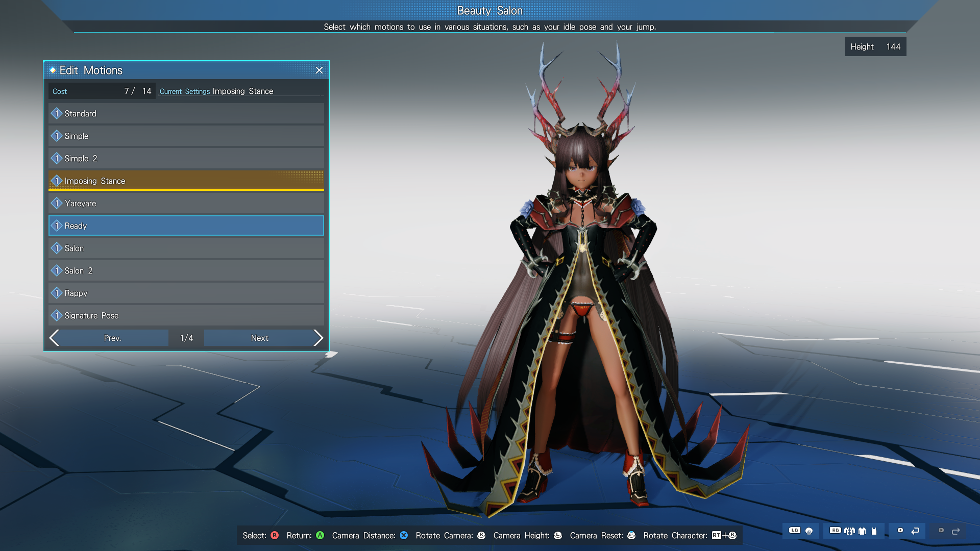This screenshot has width=980, height=551.
Task: Select the Simple motion entry
Action: click(186, 136)
